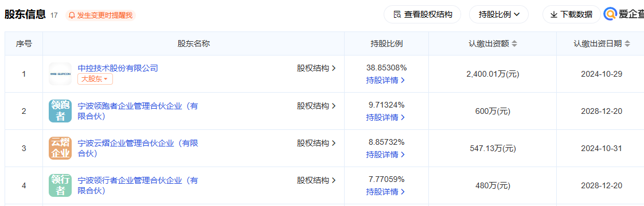Click the bell reminder icon for 发生变更时提醒我
This screenshot has height=206, width=644.
tap(72, 15)
